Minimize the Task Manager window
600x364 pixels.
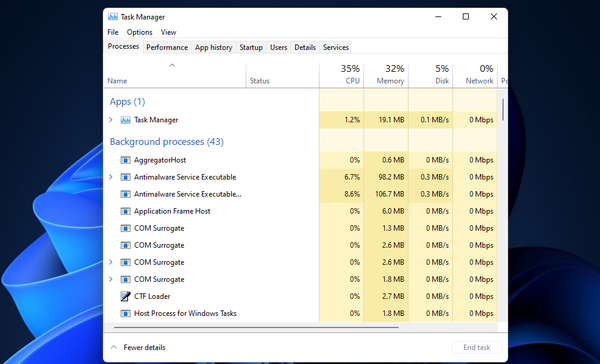point(439,17)
